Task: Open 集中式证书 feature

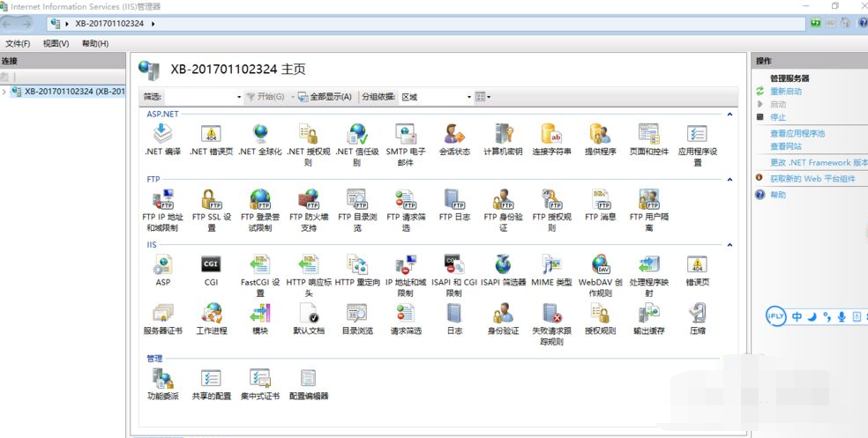Action: click(x=259, y=383)
